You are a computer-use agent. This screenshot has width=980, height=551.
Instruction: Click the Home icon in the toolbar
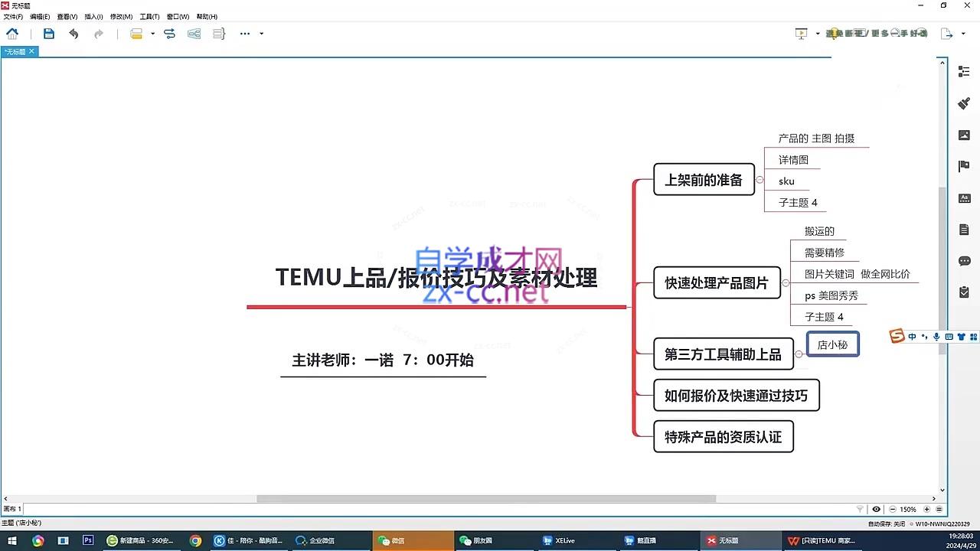[x=12, y=34]
